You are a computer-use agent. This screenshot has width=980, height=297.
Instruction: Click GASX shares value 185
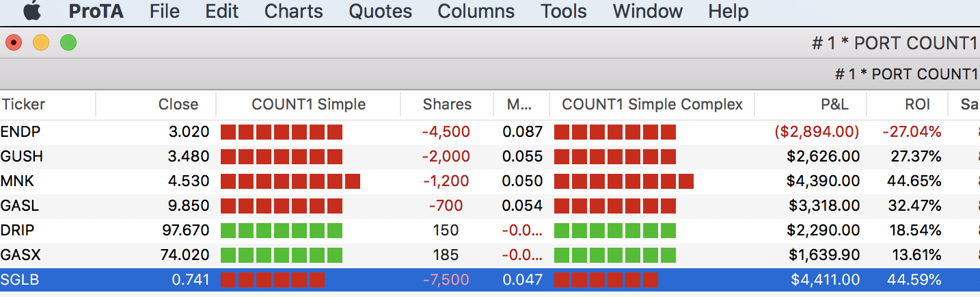click(x=446, y=255)
